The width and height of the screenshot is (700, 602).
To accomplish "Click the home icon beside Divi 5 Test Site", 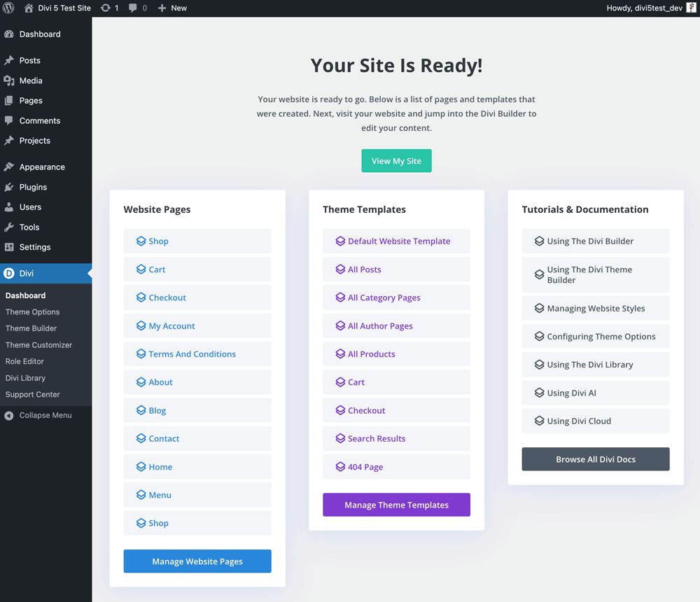I will pyautogui.click(x=29, y=8).
